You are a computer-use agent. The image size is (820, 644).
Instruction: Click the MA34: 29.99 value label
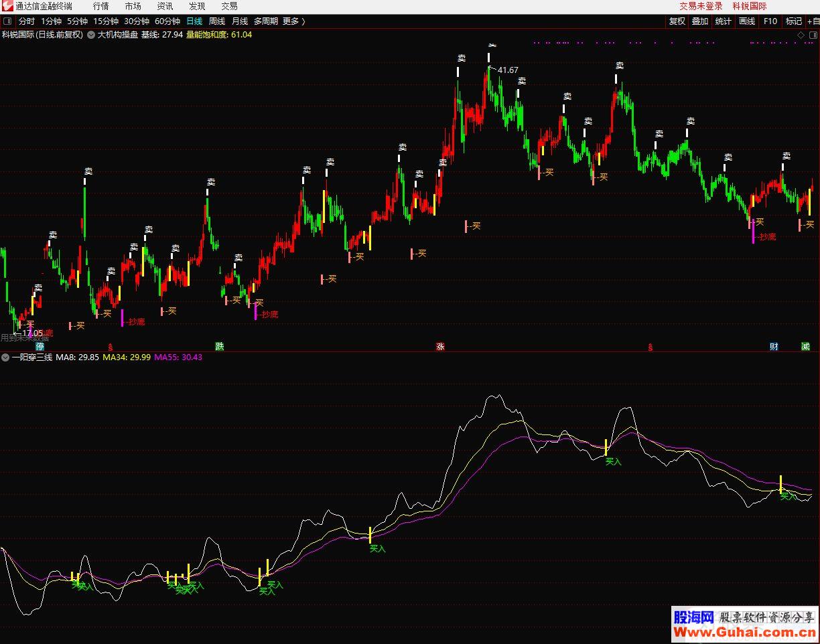coord(127,357)
